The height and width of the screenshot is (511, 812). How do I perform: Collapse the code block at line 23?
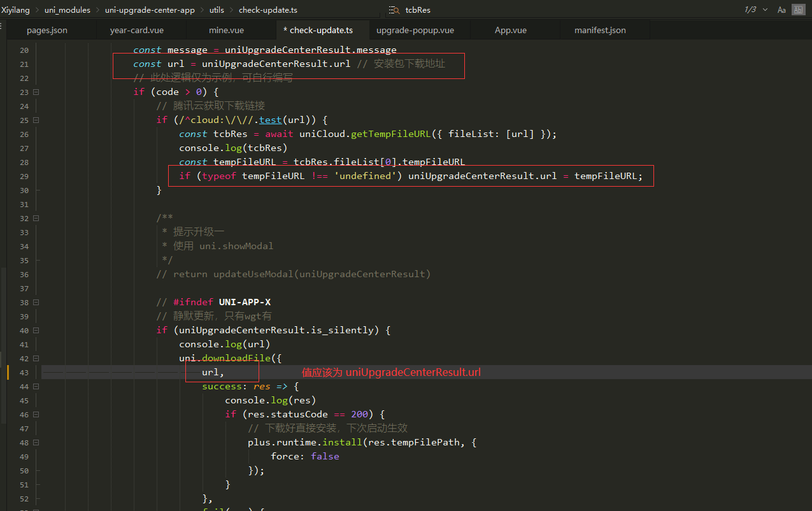tap(36, 92)
